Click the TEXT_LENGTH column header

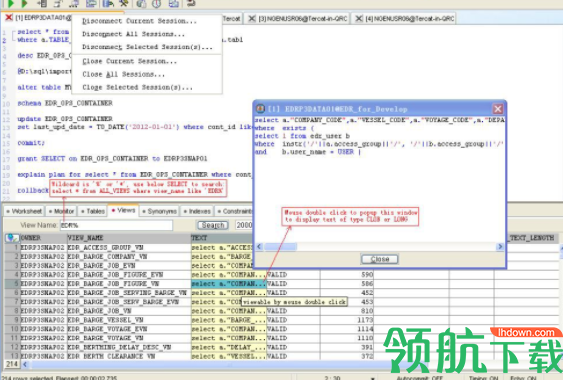click(x=532, y=238)
